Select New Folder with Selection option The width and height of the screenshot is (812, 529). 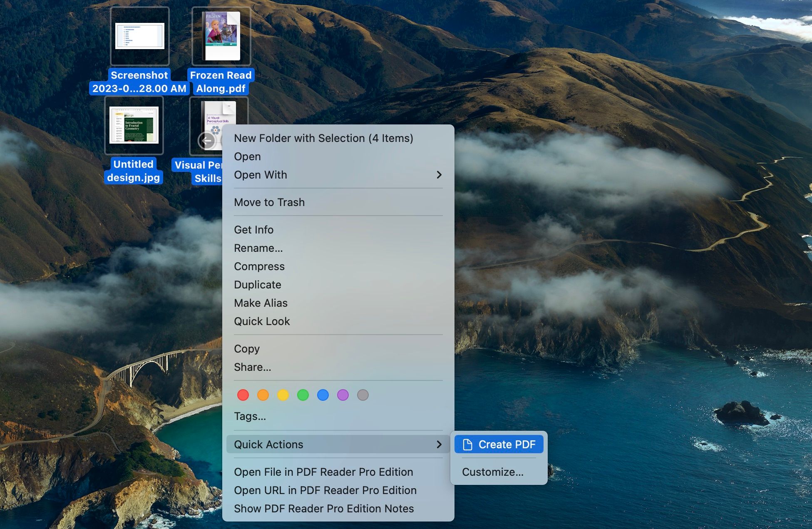point(324,138)
